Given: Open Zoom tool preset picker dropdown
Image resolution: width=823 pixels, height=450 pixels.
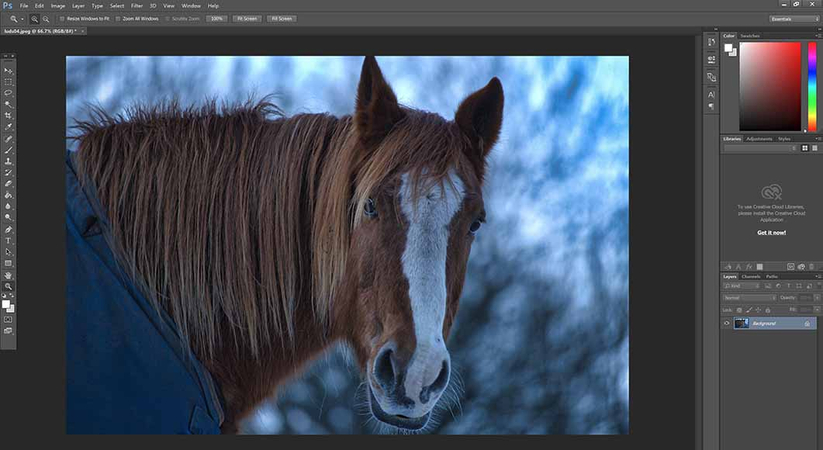Looking at the screenshot, I should [22, 19].
